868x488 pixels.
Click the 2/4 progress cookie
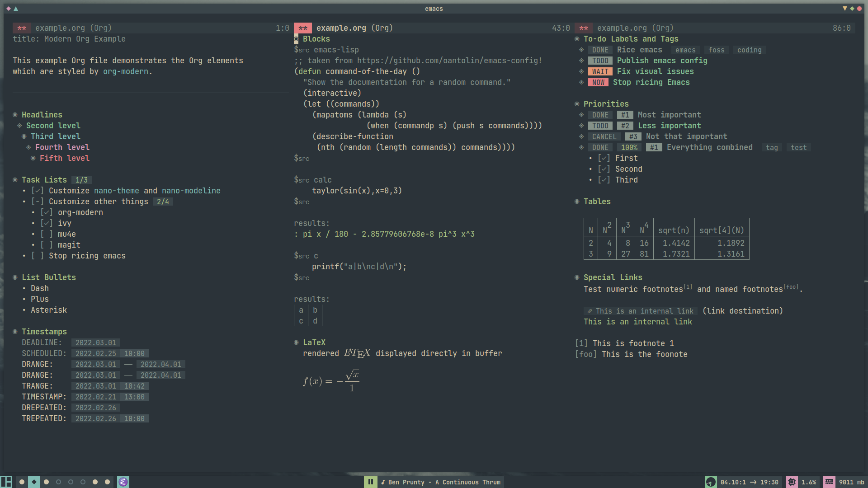163,202
